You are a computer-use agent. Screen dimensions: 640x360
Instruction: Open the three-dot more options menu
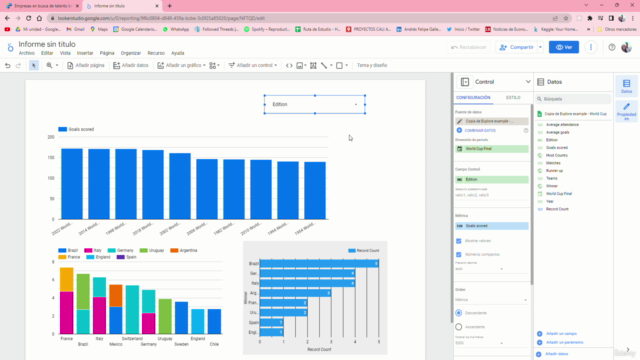tap(591, 47)
